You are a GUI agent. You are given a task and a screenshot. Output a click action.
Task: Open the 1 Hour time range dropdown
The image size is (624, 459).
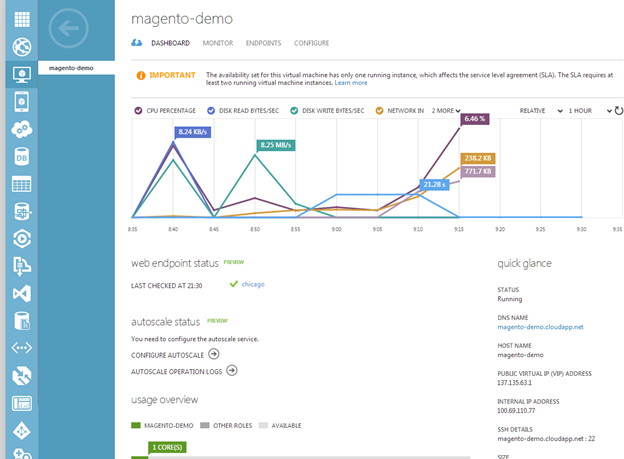coord(589,110)
